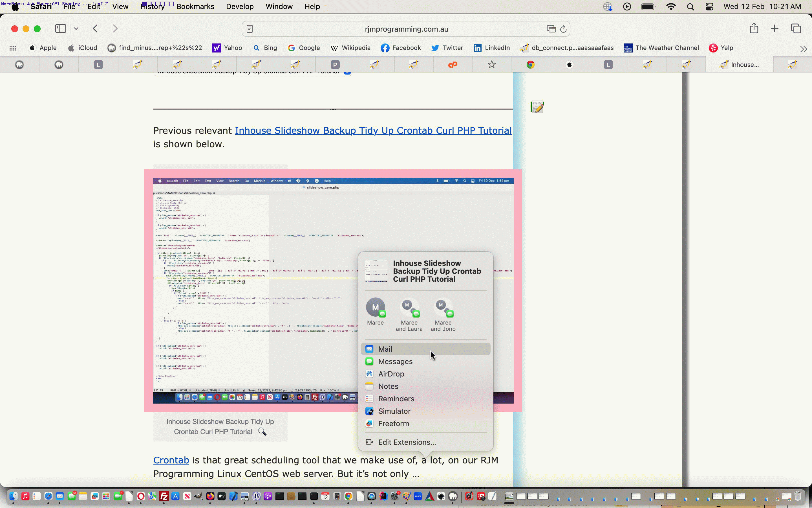Open FileZilla from the Dock

164,496
